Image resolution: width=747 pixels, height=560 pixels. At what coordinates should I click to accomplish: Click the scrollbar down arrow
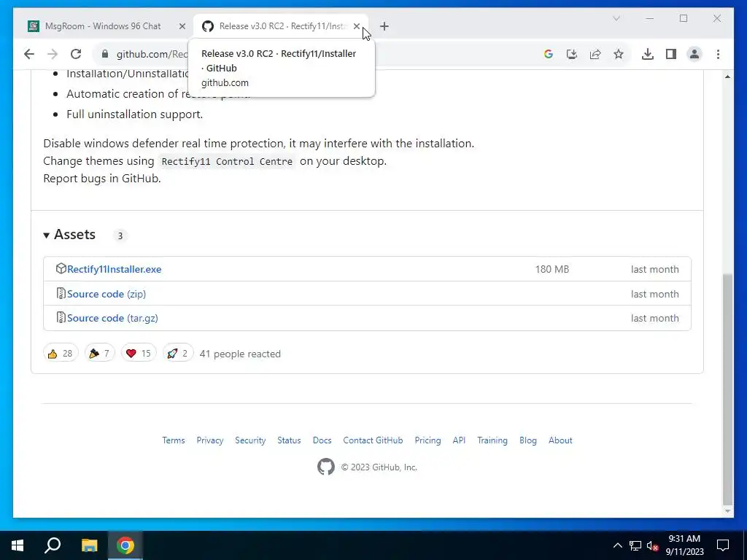(x=727, y=511)
